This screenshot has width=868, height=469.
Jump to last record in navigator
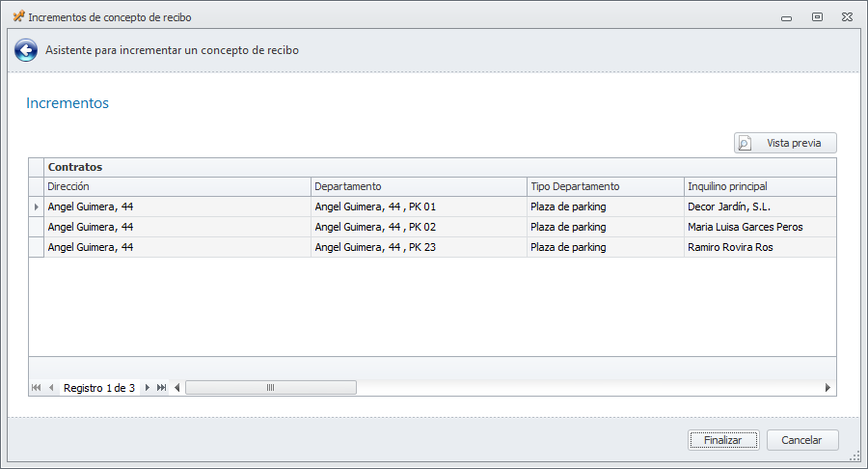161,388
